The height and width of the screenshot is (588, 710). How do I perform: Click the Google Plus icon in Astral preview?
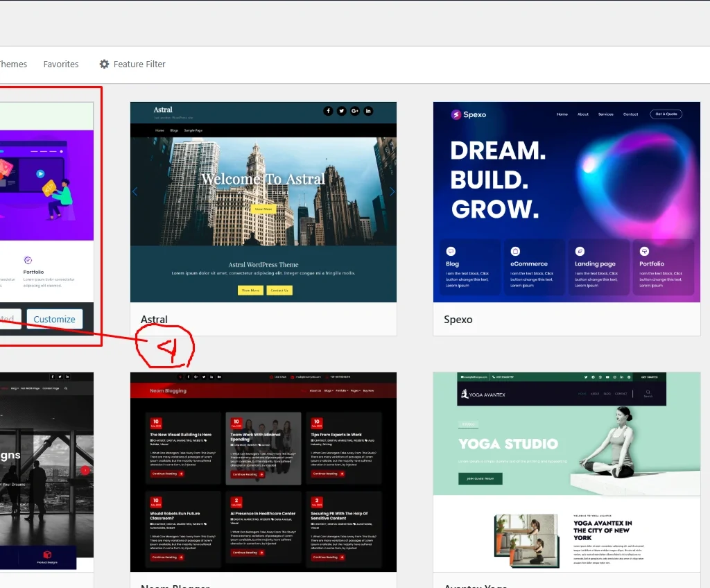tap(355, 111)
